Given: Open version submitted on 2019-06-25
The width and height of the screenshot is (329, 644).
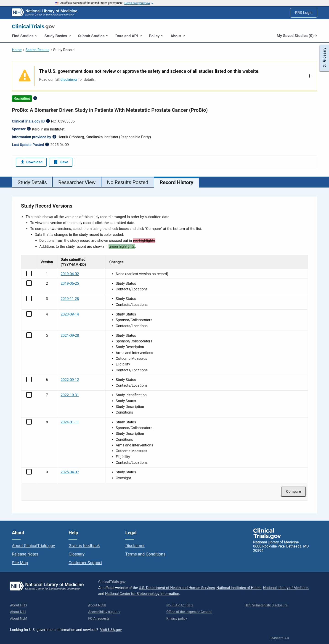Looking at the screenshot, I should (70, 283).
